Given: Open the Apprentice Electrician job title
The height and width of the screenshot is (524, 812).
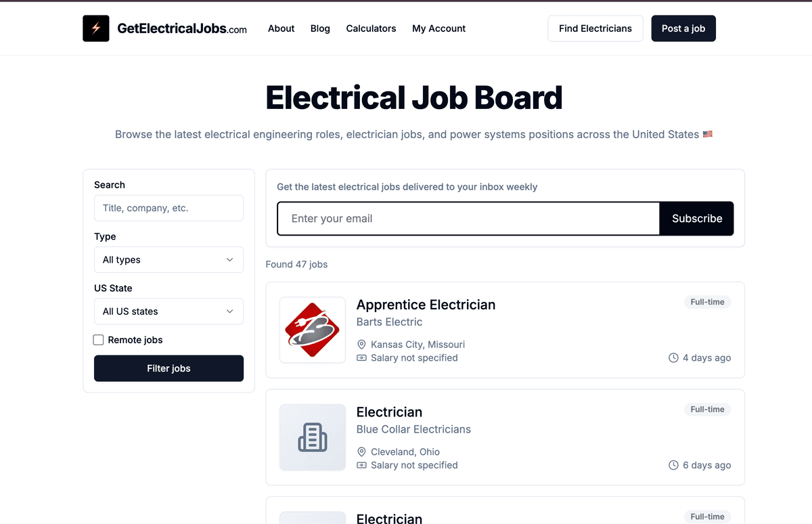Looking at the screenshot, I should (426, 305).
